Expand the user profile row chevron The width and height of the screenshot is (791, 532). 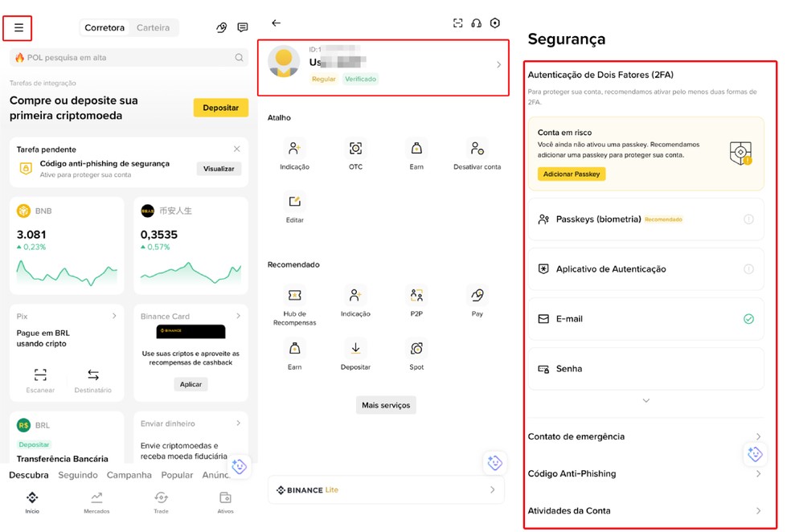pyautogui.click(x=498, y=66)
